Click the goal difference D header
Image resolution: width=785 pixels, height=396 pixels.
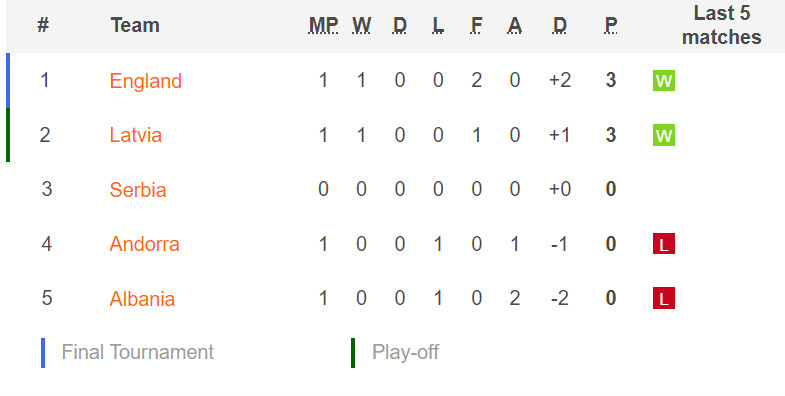click(x=560, y=25)
